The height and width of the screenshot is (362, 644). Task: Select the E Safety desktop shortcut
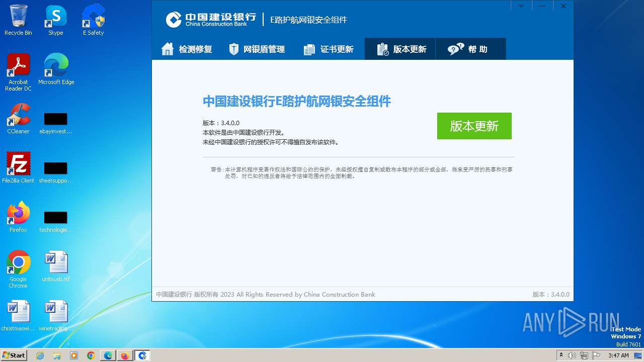point(94,20)
